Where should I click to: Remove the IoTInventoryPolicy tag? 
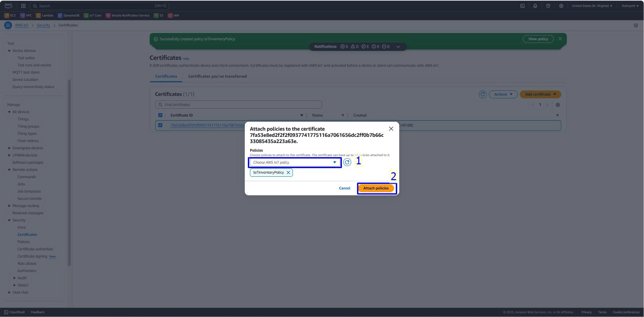click(288, 173)
